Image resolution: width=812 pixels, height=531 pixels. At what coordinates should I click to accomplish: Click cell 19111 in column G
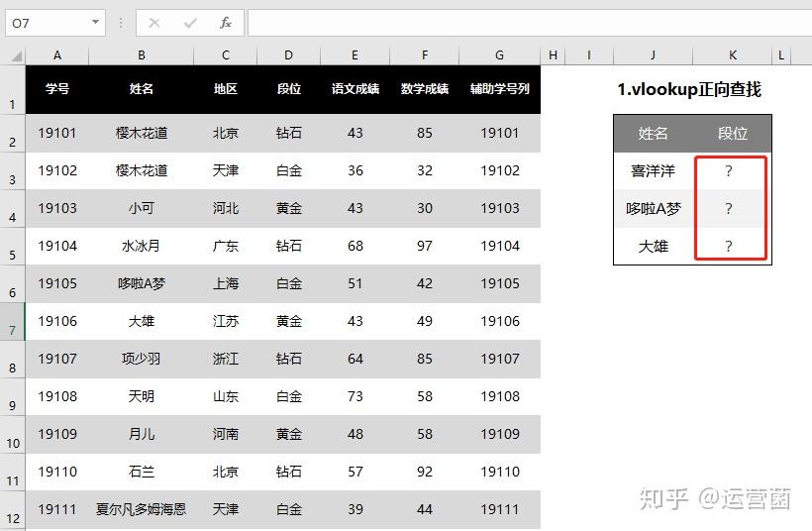point(499,510)
